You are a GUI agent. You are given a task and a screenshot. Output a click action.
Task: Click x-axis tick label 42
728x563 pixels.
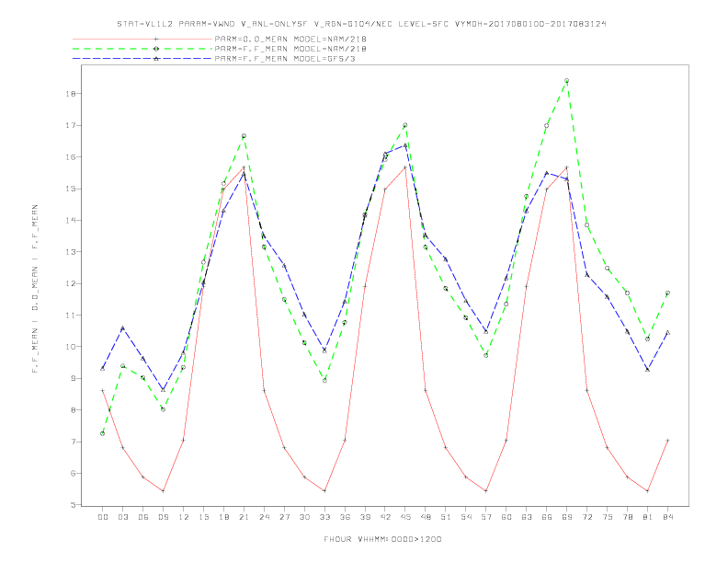(385, 517)
